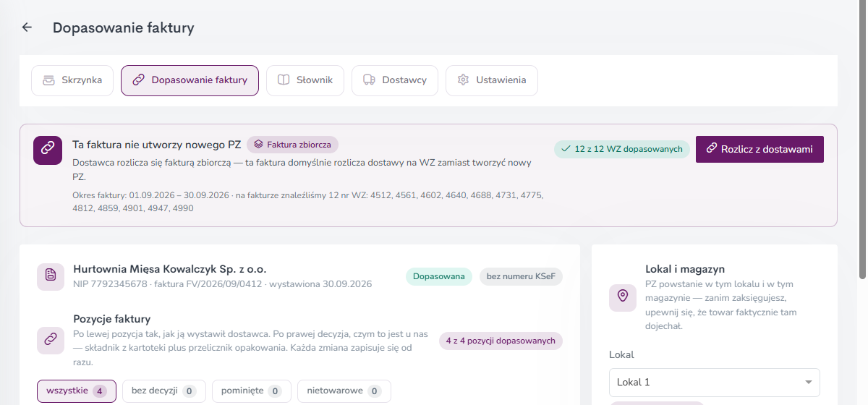Image resolution: width=868 pixels, height=405 pixels.
Task: Click the invoice document icon beside Hurtownia Mięsa Kowalczyk
Action: [x=51, y=276]
